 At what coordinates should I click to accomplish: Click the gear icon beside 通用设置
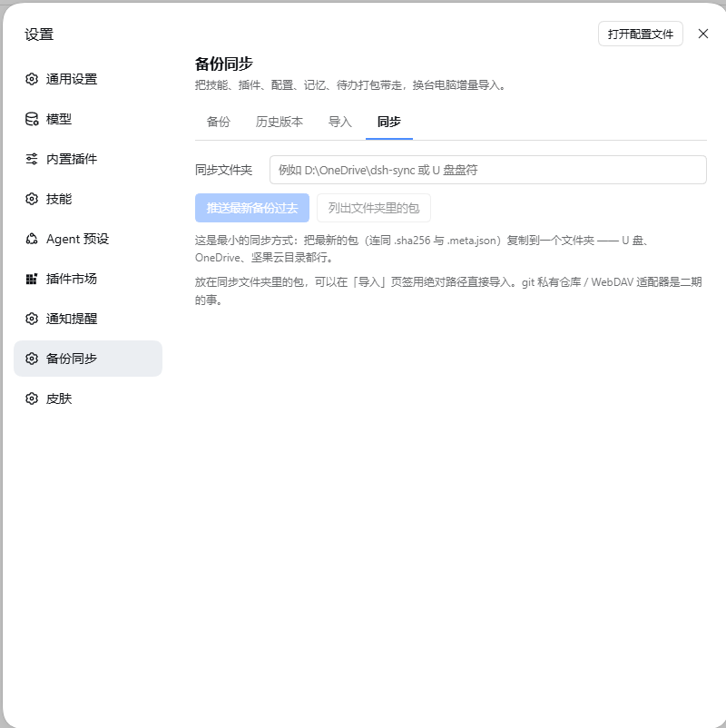point(32,79)
